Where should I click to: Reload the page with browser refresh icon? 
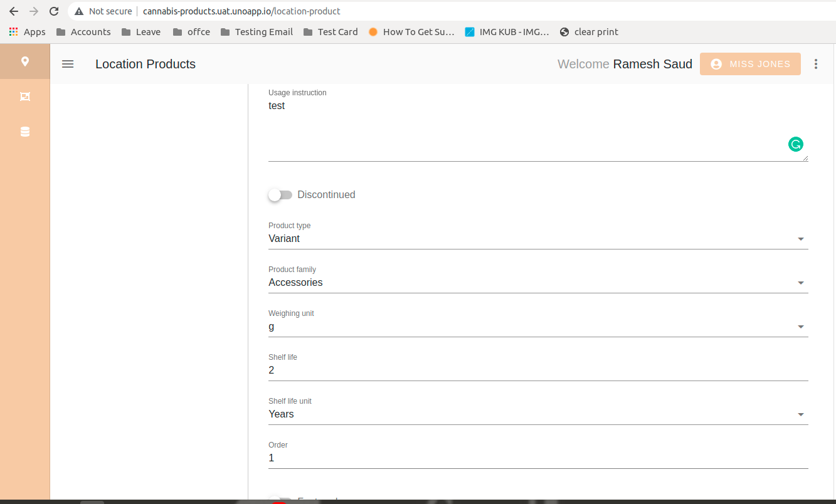click(x=54, y=11)
